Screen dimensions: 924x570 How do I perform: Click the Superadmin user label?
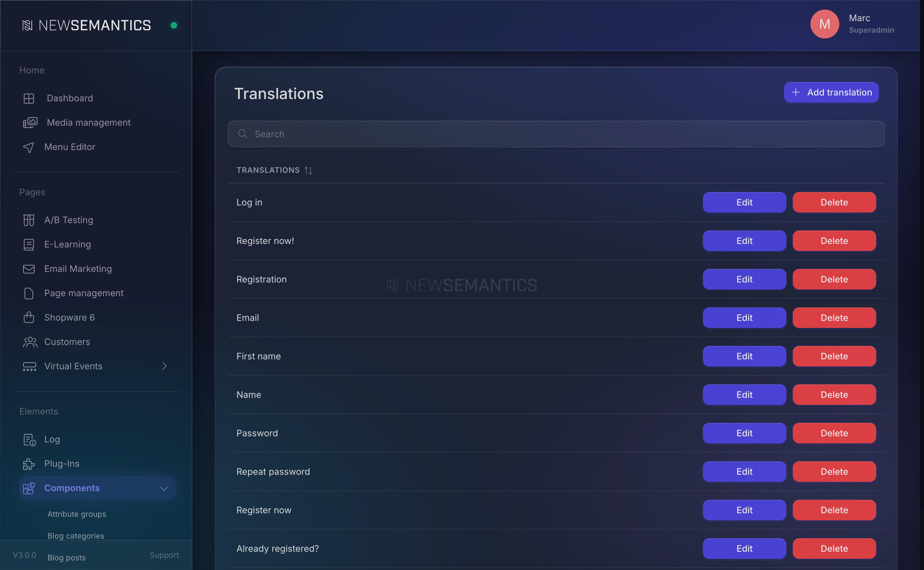[871, 30]
